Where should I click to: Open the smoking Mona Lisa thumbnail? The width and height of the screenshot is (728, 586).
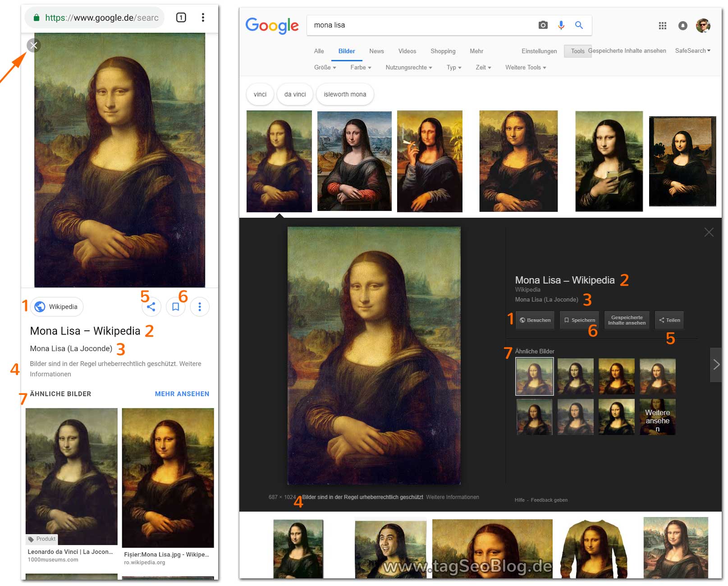tap(430, 161)
